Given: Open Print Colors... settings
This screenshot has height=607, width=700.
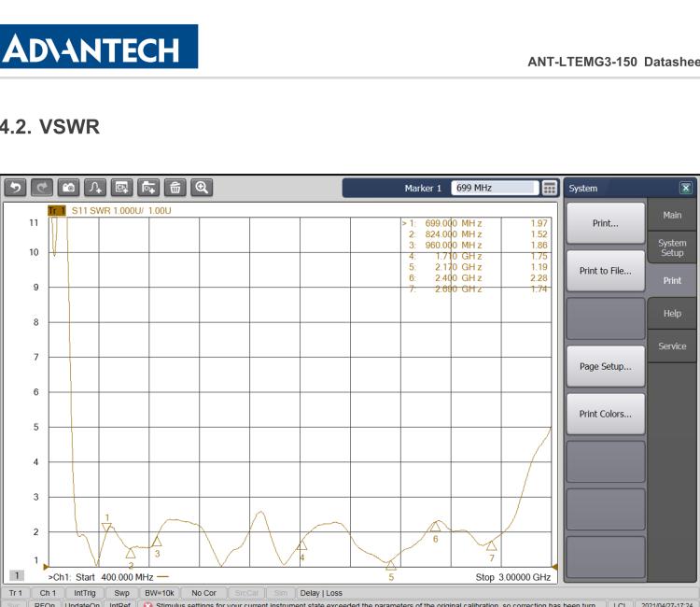Looking at the screenshot, I should (x=605, y=414).
